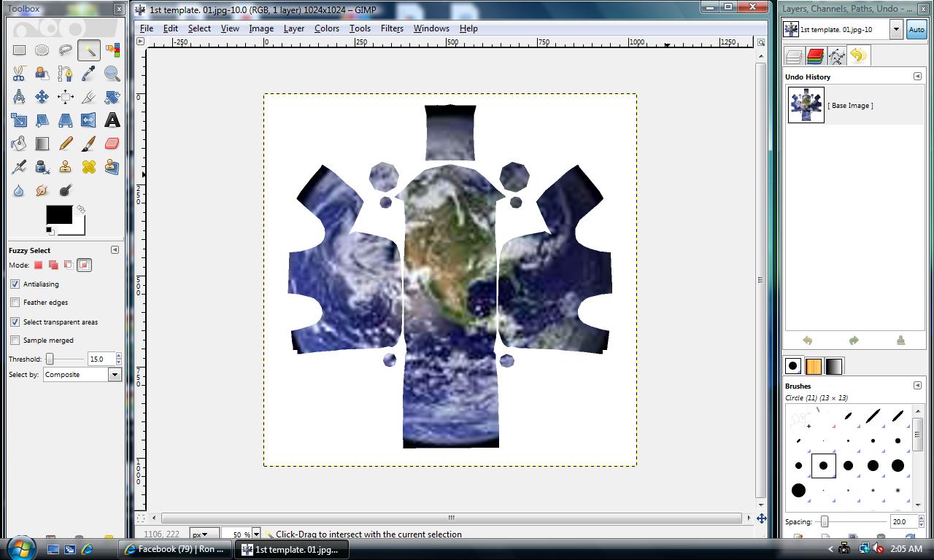Choose the Pencil tool
Image resolution: width=934 pixels, height=560 pixels.
click(66, 144)
